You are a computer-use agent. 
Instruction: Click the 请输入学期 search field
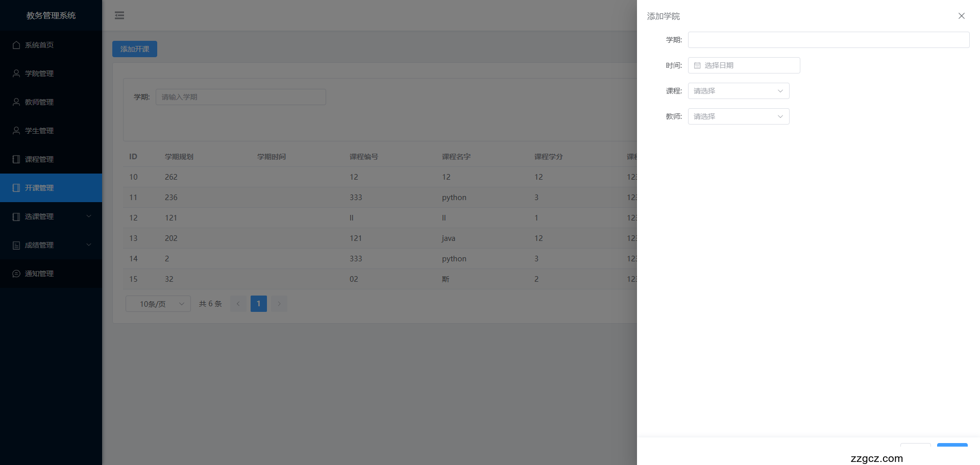click(x=240, y=97)
